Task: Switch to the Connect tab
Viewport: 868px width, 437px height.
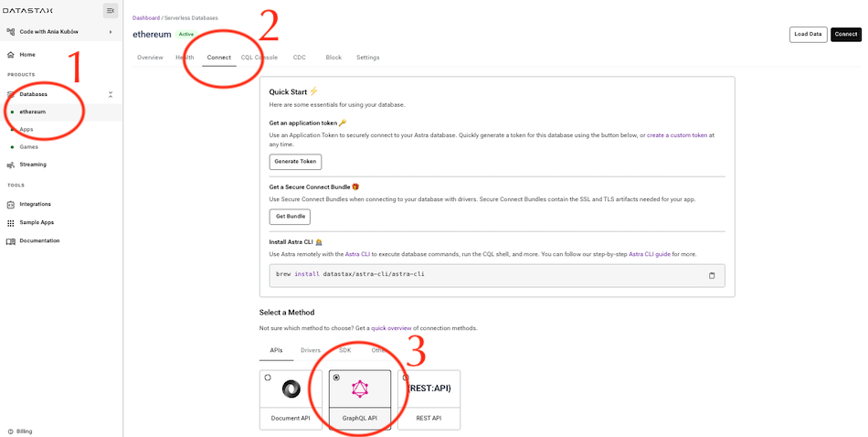Action: [219, 58]
